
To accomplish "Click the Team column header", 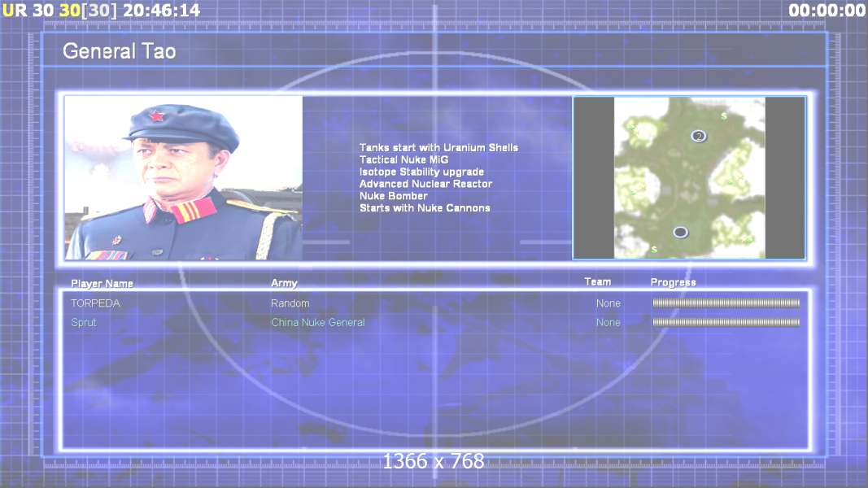I will point(598,281).
